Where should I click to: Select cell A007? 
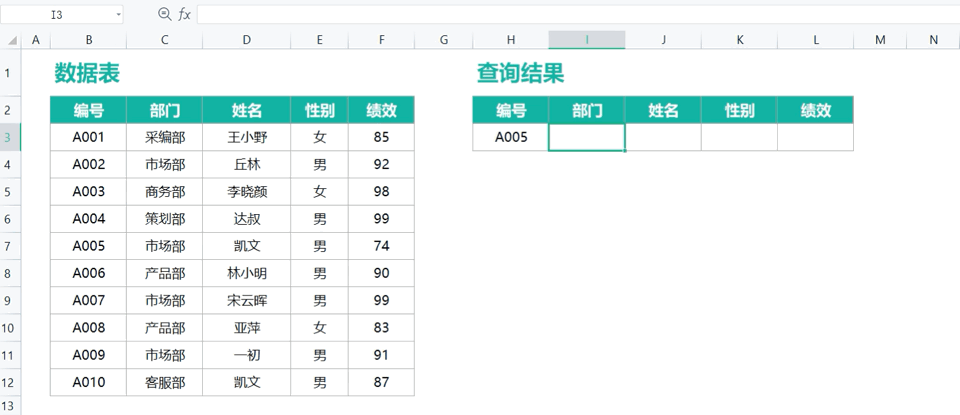click(x=89, y=301)
